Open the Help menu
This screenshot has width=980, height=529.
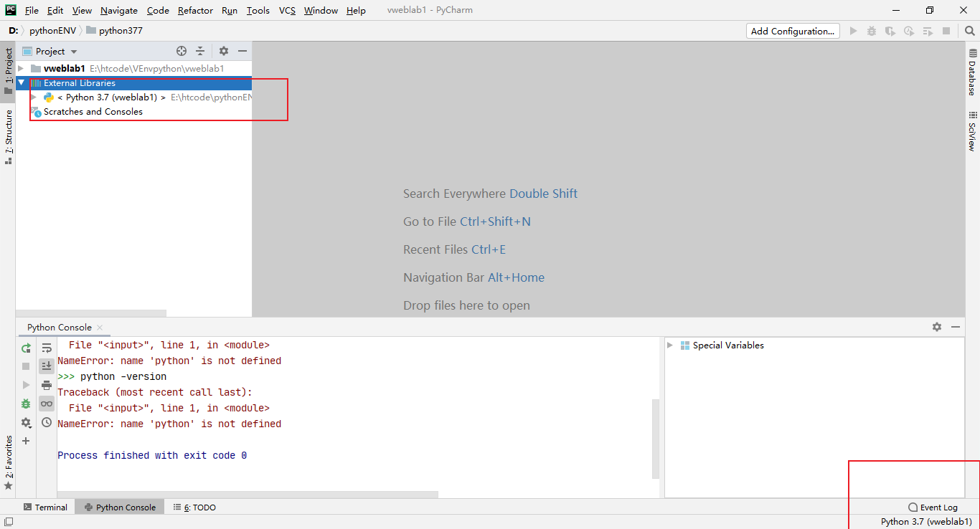coord(356,10)
